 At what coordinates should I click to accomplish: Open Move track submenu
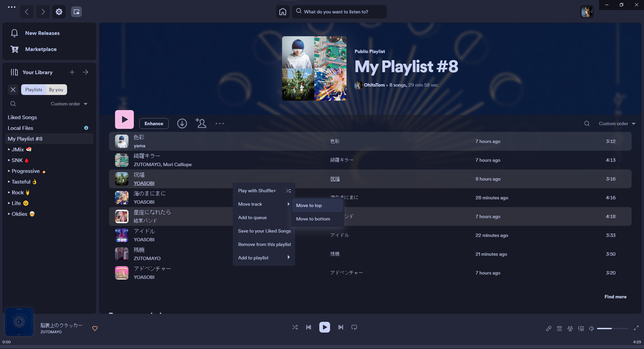click(x=264, y=204)
